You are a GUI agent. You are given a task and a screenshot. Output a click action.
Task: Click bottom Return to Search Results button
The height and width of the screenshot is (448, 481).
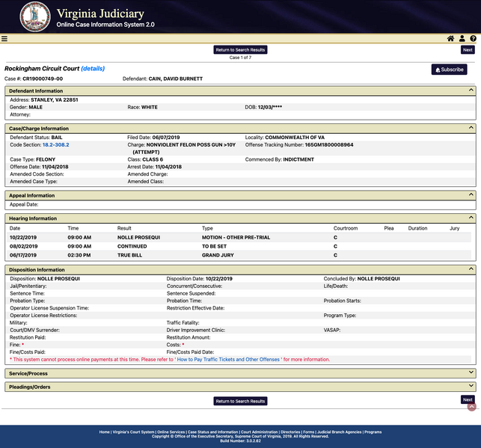(240, 401)
